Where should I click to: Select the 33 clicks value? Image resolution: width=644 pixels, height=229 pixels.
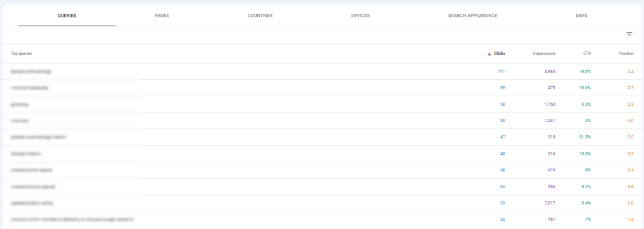[502, 203]
